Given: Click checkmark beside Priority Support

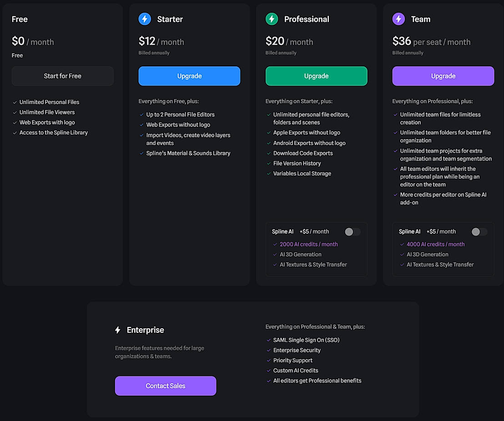Looking at the screenshot, I should (268, 361).
